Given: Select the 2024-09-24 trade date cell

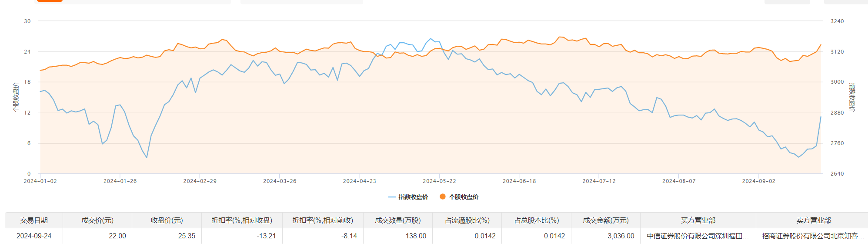Looking at the screenshot, I should (34, 236).
